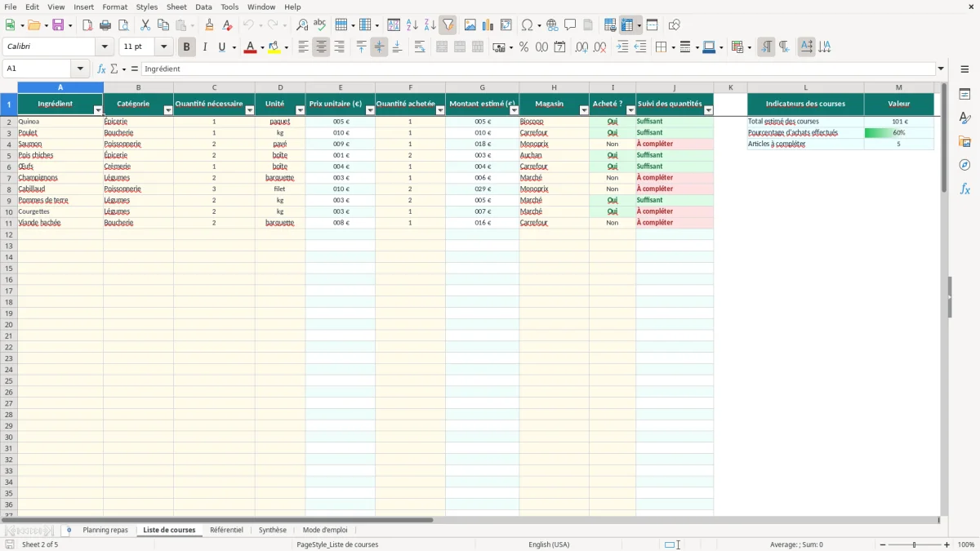Toggle Underline formatting
980x551 pixels.
[x=221, y=47]
